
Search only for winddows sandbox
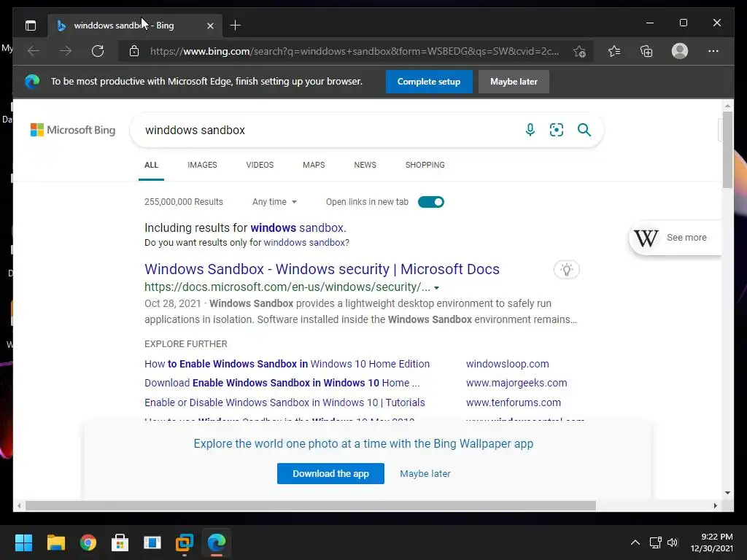[305, 242]
